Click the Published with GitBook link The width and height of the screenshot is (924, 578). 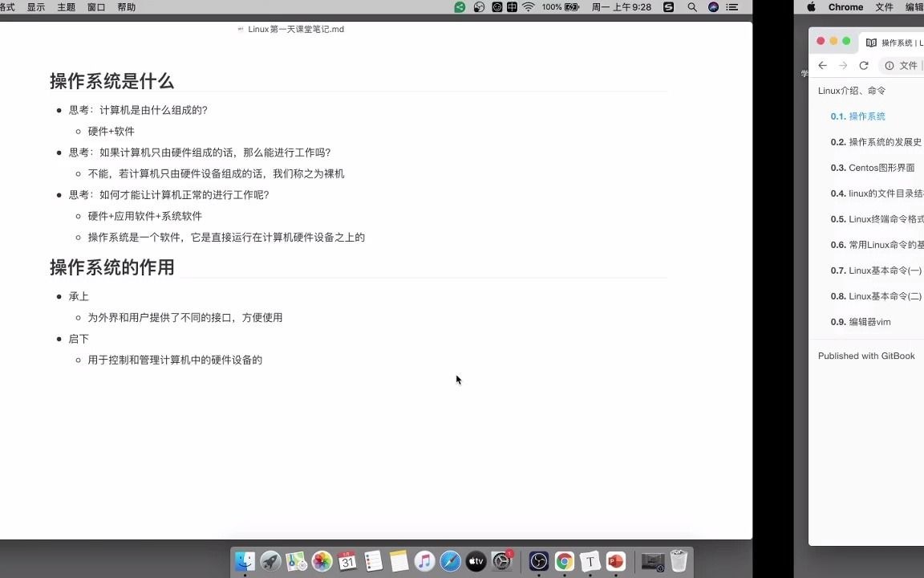[866, 356]
